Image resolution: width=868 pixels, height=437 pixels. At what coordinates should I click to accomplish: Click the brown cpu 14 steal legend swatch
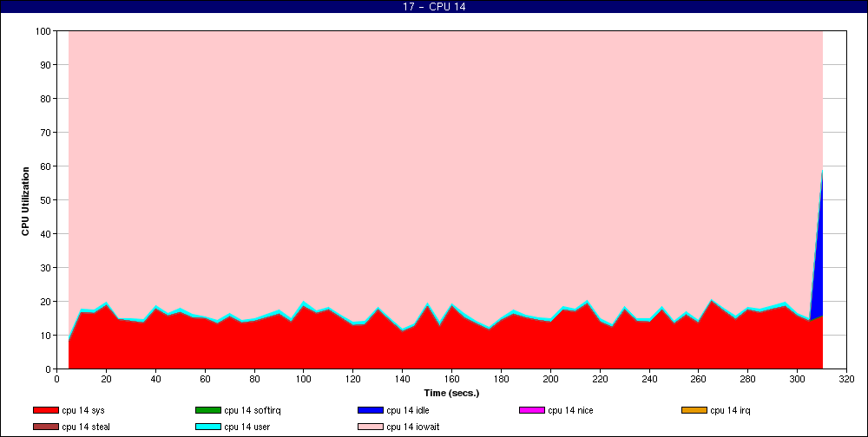tap(46, 427)
